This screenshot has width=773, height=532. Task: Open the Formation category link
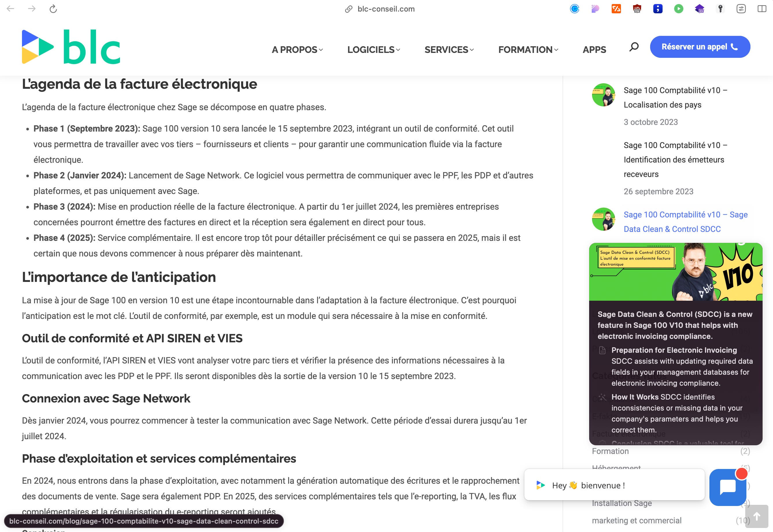point(610,451)
